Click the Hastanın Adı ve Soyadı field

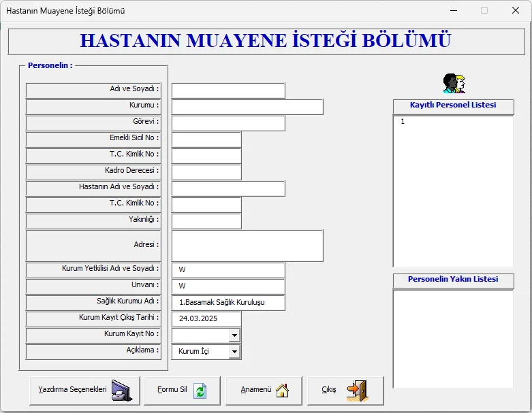pyautogui.click(x=228, y=188)
